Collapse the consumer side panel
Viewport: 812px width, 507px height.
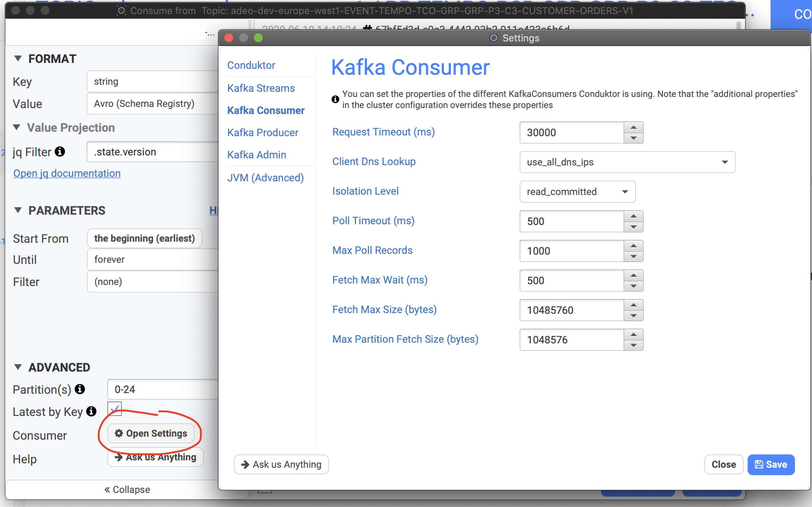[127, 489]
